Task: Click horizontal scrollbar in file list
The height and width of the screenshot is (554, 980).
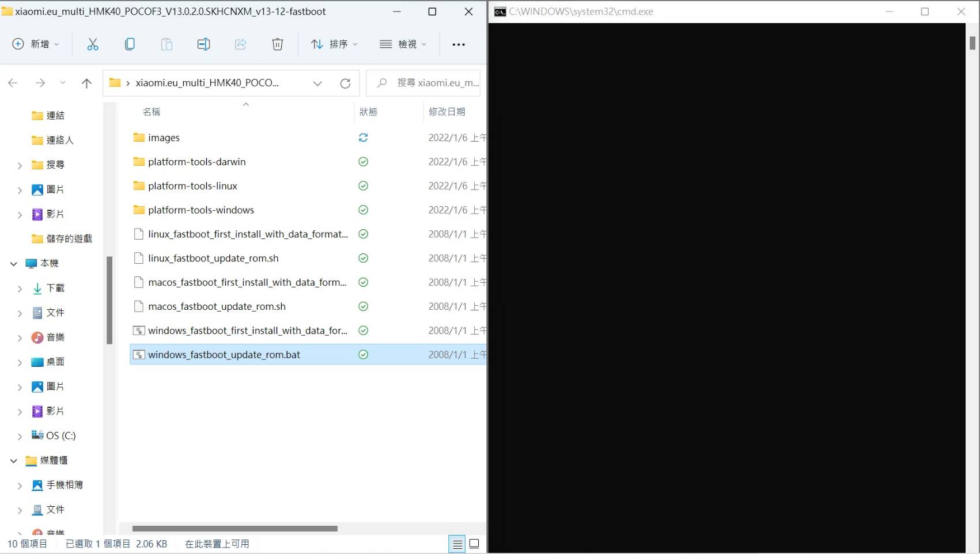Action: tap(235, 529)
